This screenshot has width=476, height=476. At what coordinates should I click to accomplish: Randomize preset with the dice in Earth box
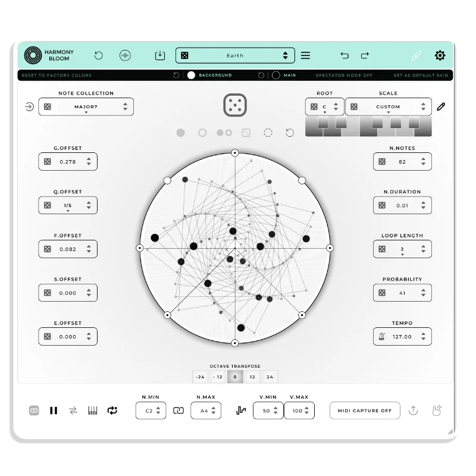tap(184, 55)
